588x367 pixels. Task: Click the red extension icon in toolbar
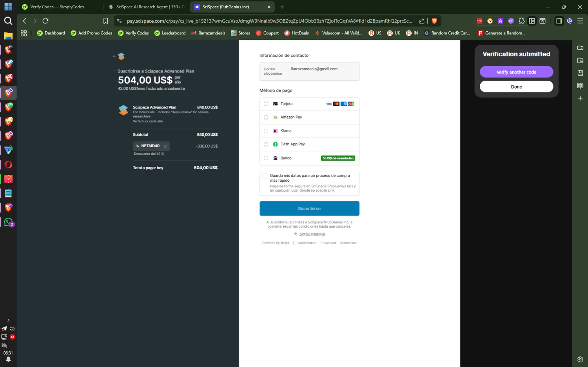479,21
